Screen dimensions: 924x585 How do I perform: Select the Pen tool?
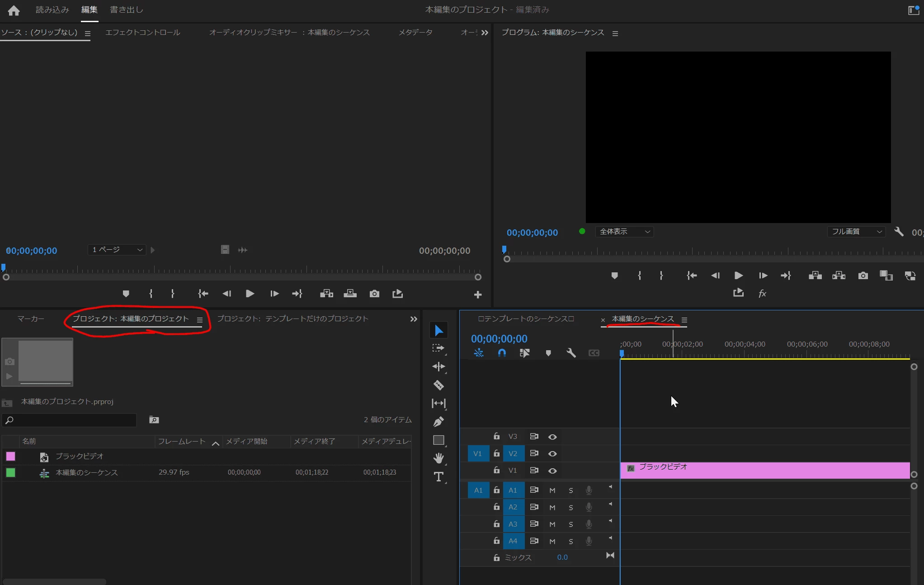pyautogui.click(x=438, y=422)
